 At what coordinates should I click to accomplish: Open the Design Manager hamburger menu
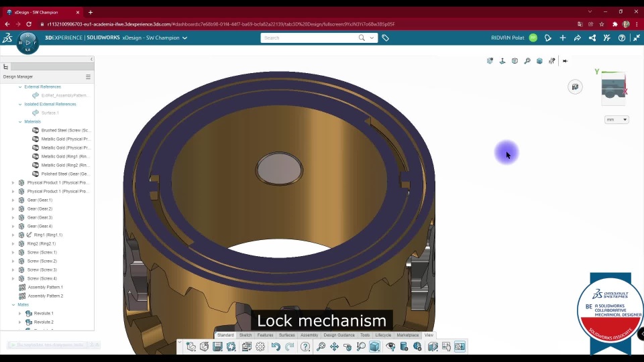[x=88, y=76]
